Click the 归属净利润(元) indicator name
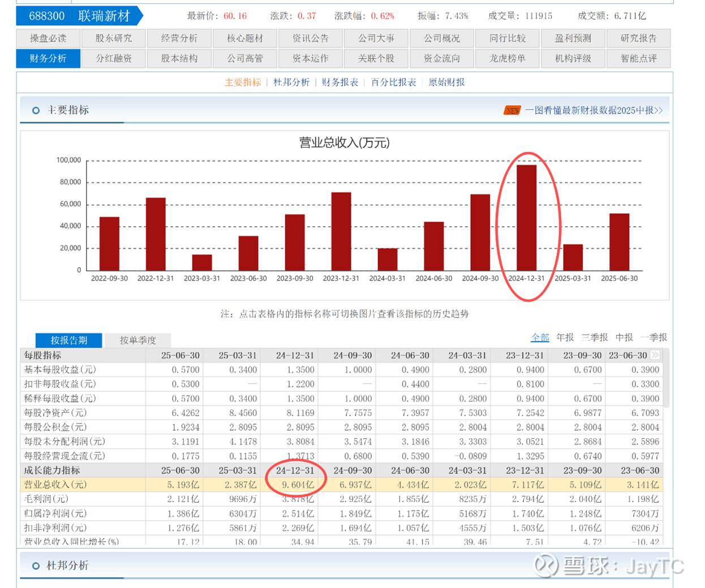 point(55,514)
